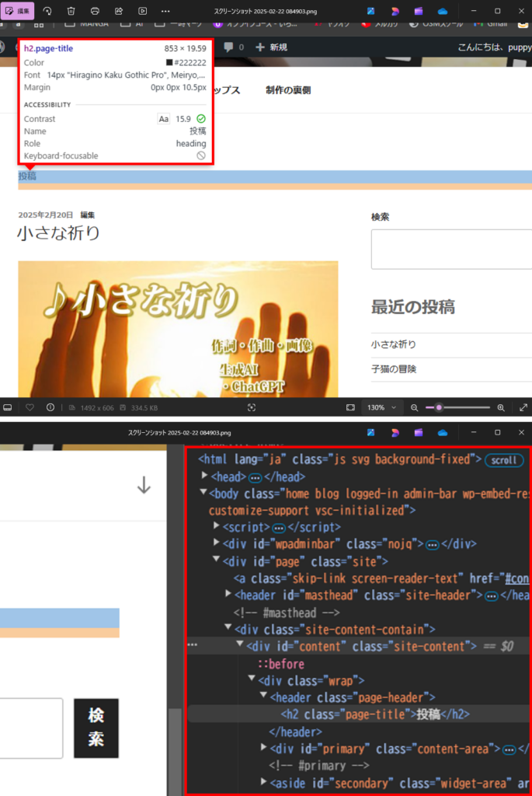The height and width of the screenshot is (796, 532).
Task: Click the 編集 link next to 2025年2月20日
Action: (x=87, y=215)
